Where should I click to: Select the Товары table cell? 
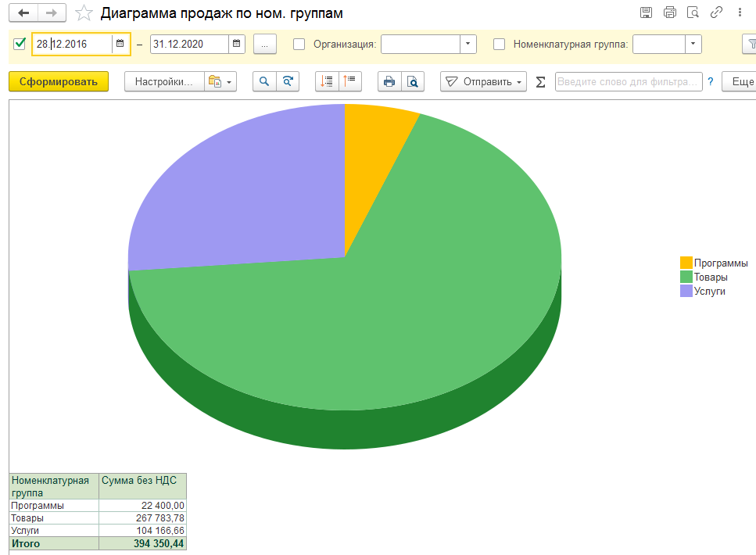coord(54,518)
